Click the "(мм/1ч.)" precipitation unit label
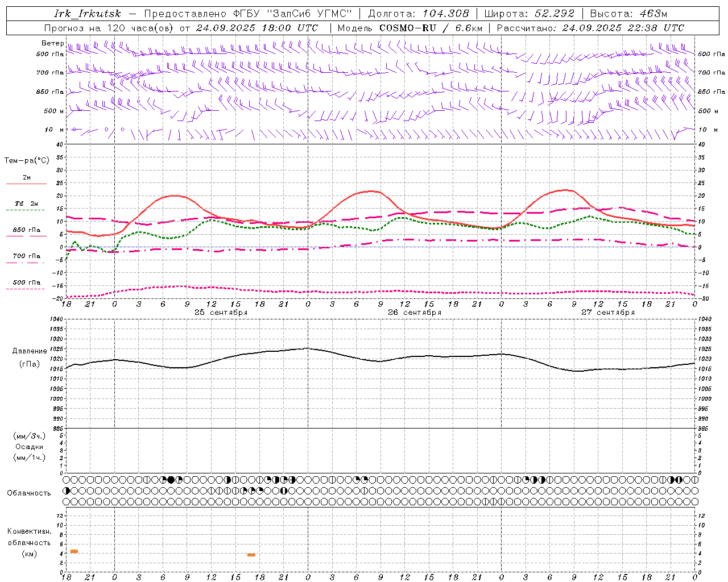 point(29,458)
